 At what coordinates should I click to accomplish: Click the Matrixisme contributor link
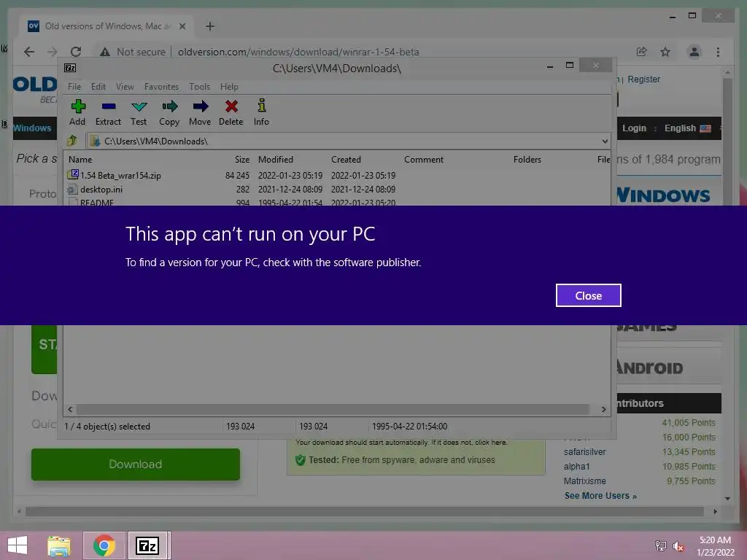click(585, 481)
